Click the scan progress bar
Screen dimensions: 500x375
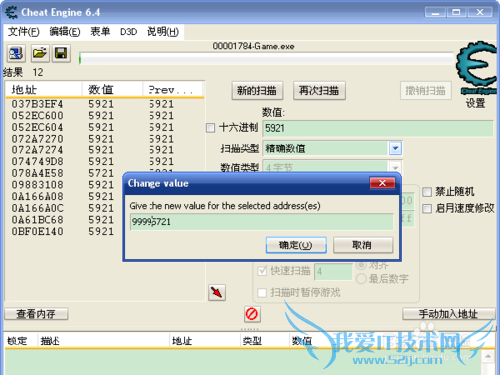point(267,58)
